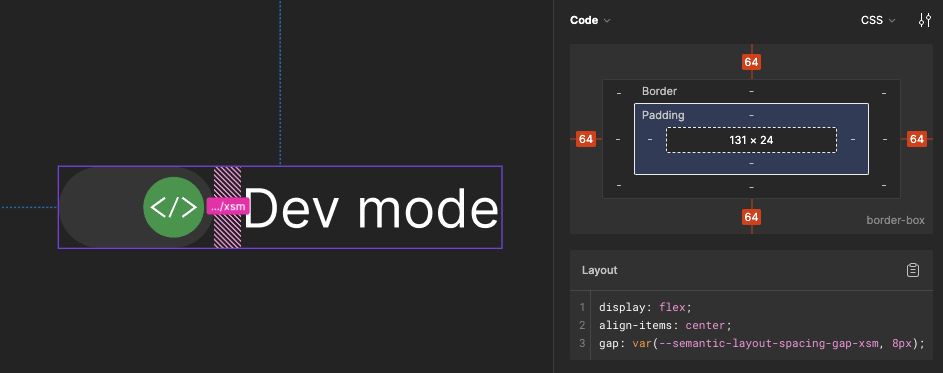Select the align-items: center code line

click(665, 325)
